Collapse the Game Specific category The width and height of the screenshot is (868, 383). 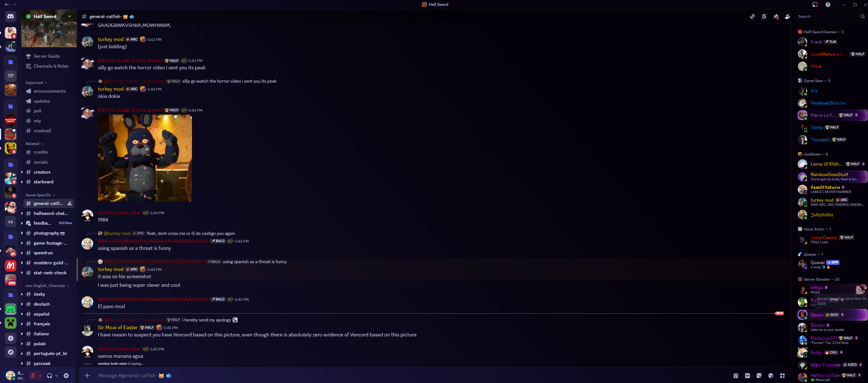[40, 195]
